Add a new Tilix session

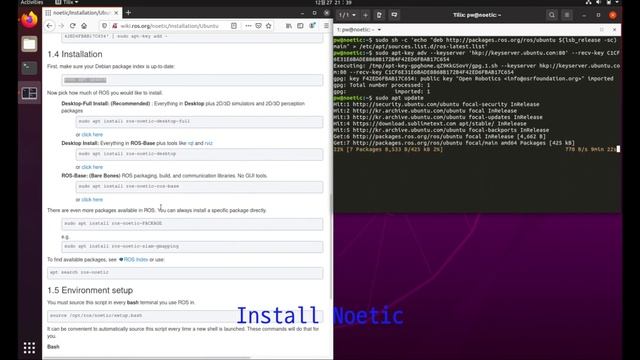pos(365,15)
